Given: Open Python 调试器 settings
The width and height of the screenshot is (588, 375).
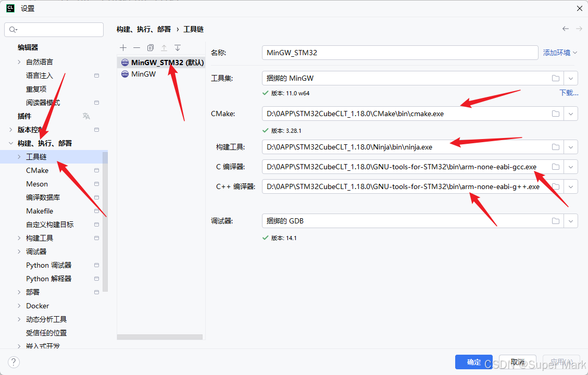Looking at the screenshot, I should click(49, 265).
